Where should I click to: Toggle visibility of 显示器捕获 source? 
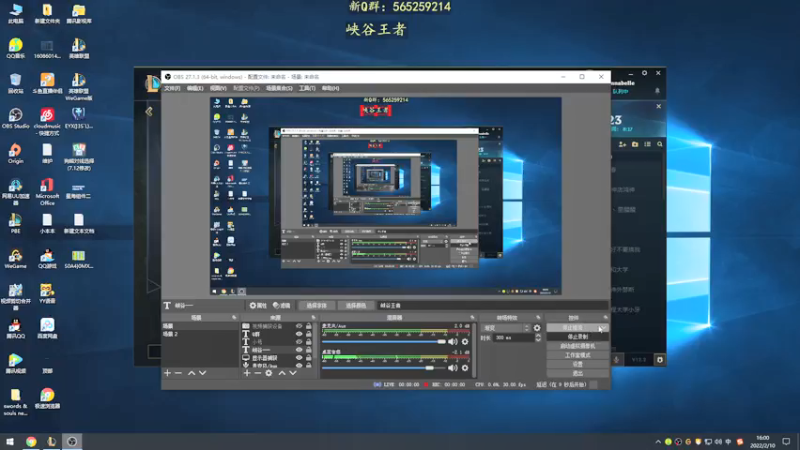click(299, 358)
